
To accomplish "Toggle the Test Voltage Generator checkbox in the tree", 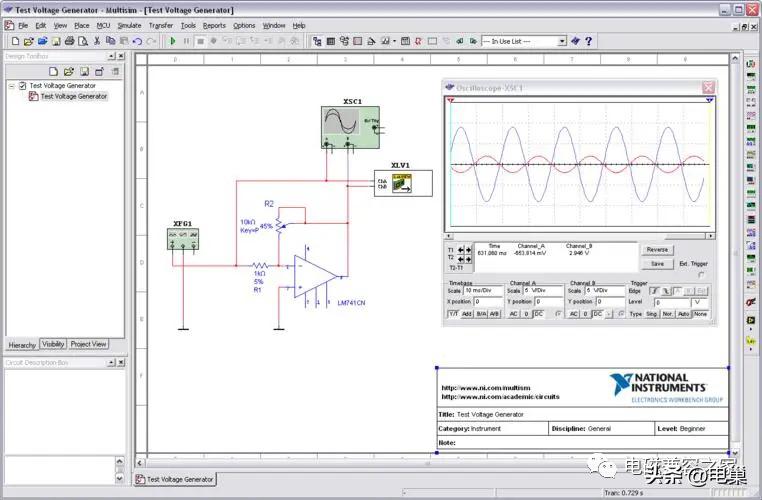I will click(21, 86).
